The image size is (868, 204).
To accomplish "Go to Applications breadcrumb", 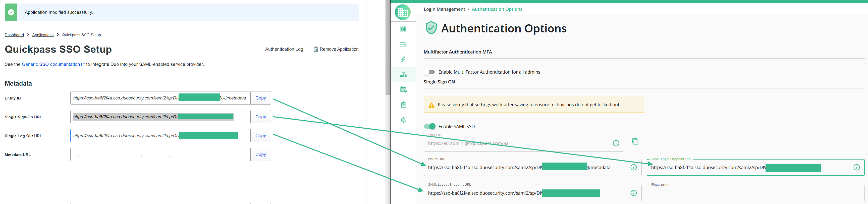I will click(43, 35).
